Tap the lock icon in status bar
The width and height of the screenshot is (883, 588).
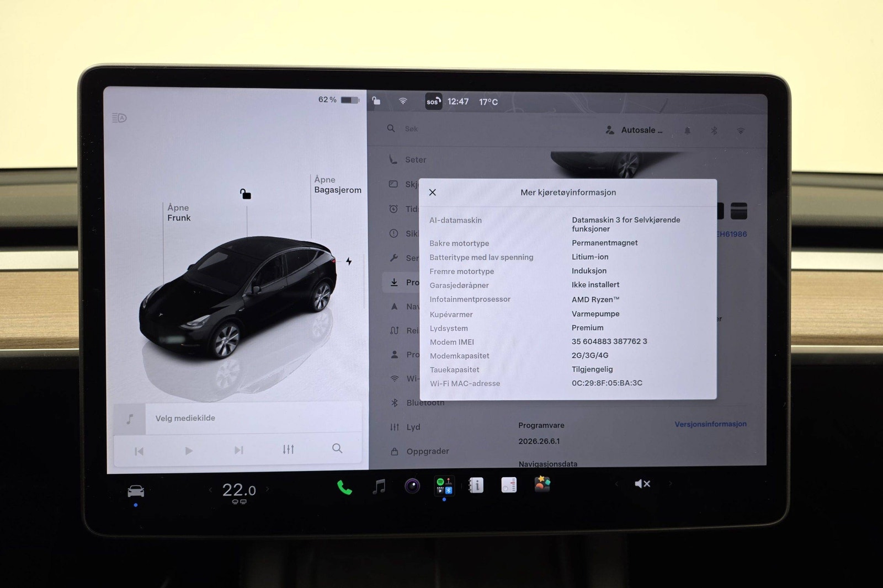tap(376, 100)
